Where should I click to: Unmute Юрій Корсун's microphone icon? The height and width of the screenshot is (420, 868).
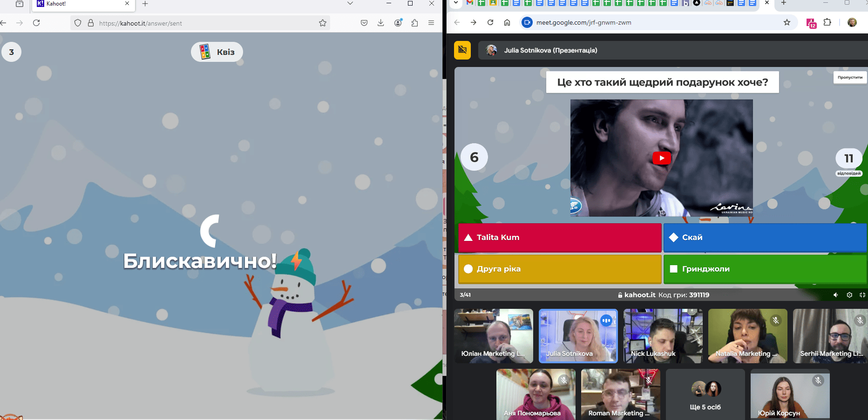coord(819,380)
